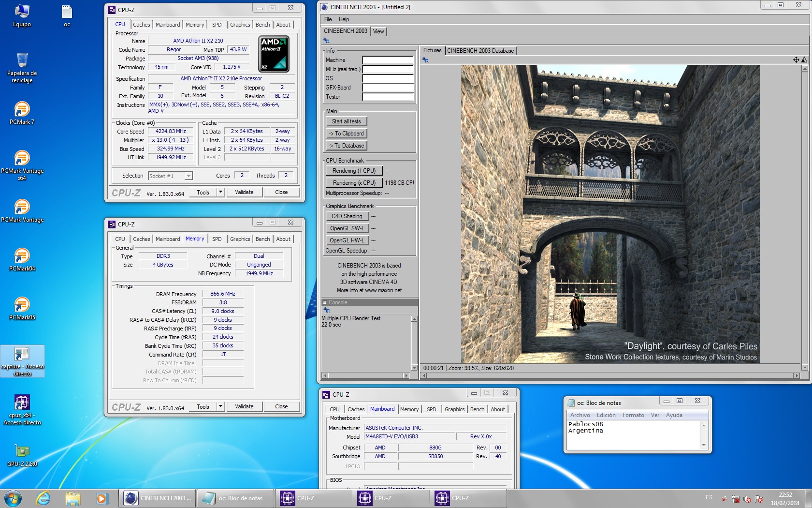Switch to CINEBENCH 2003 Database tab
Screen dimensions: 812x508
pos(480,51)
